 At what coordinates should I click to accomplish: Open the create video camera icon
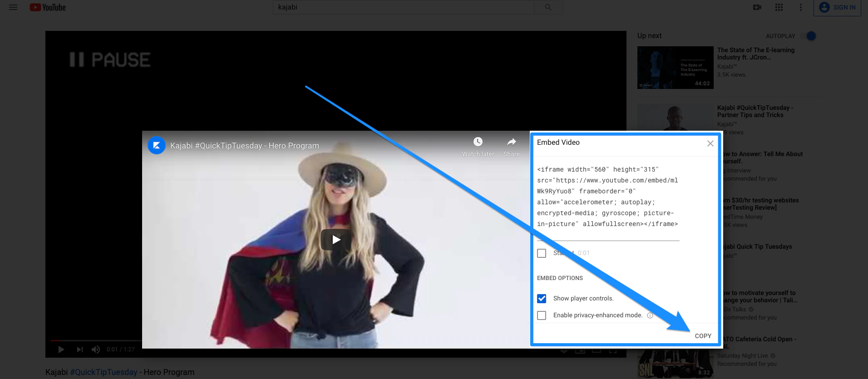point(757,7)
